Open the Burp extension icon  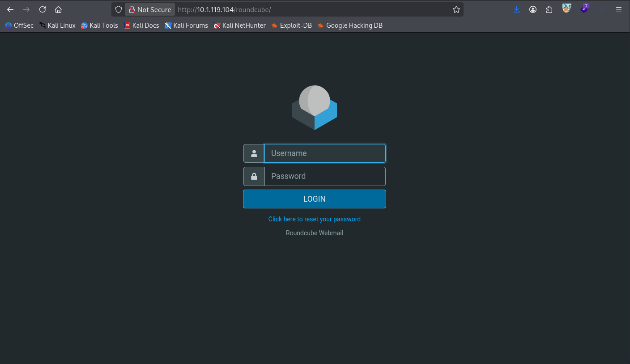[x=567, y=8]
